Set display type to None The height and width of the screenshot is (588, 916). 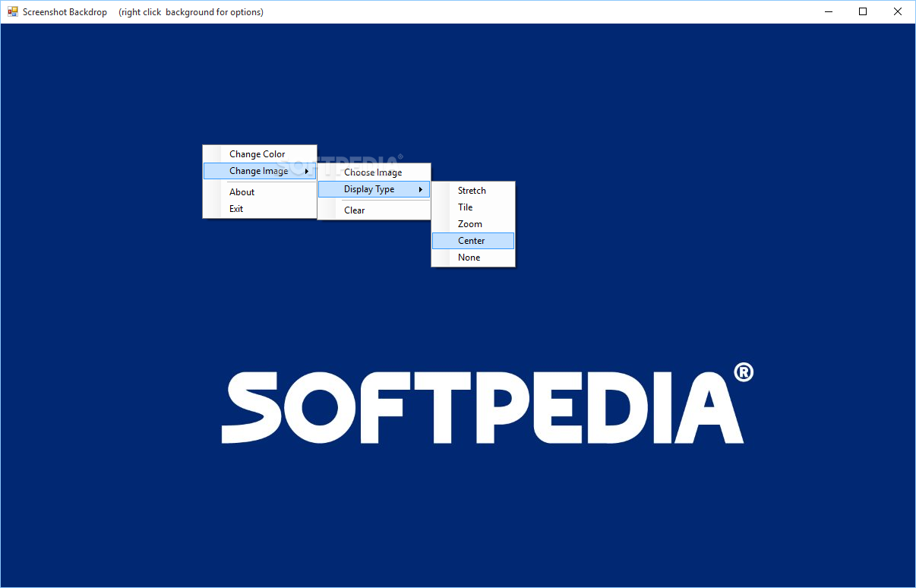(473, 258)
